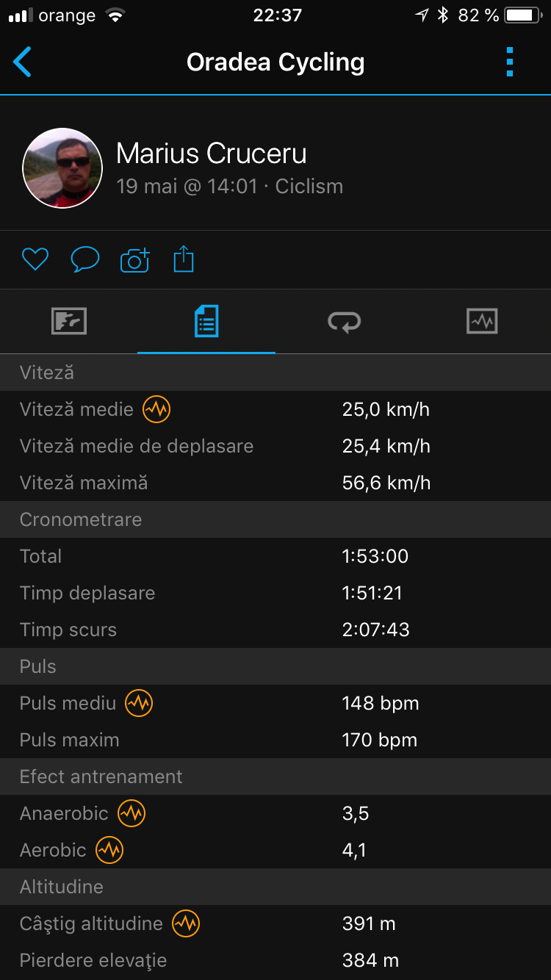Open the charts tab

coord(482,322)
